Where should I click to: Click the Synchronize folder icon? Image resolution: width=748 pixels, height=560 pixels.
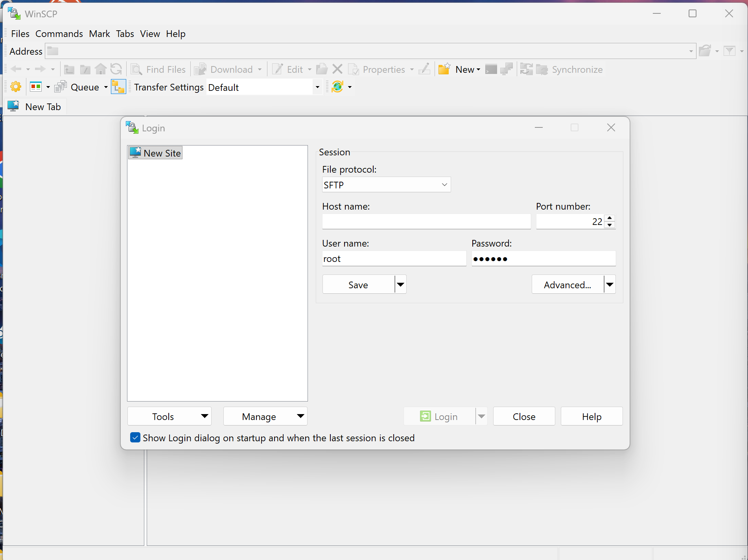click(x=542, y=69)
